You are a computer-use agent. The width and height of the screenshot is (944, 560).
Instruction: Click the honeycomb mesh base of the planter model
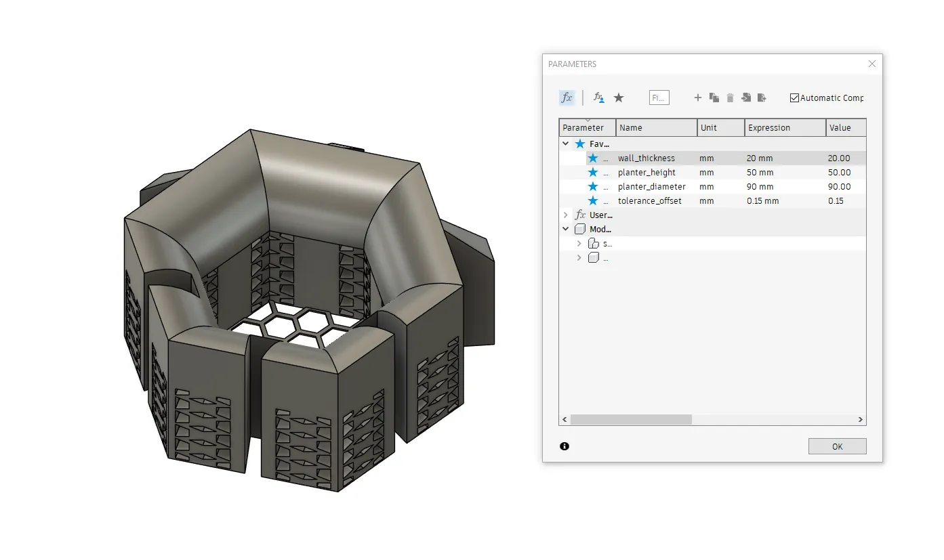tap(298, 324)
